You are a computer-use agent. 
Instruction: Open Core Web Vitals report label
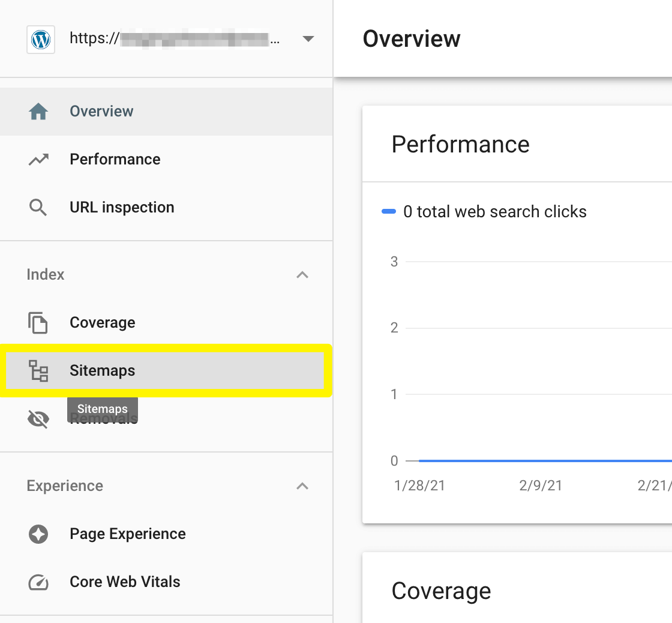[125, 582]
